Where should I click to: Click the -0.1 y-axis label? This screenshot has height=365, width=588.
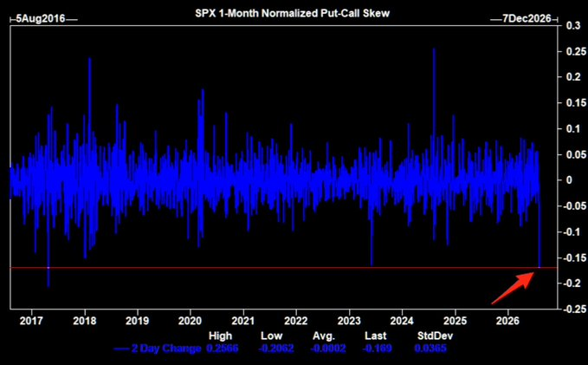click(572, 231)
